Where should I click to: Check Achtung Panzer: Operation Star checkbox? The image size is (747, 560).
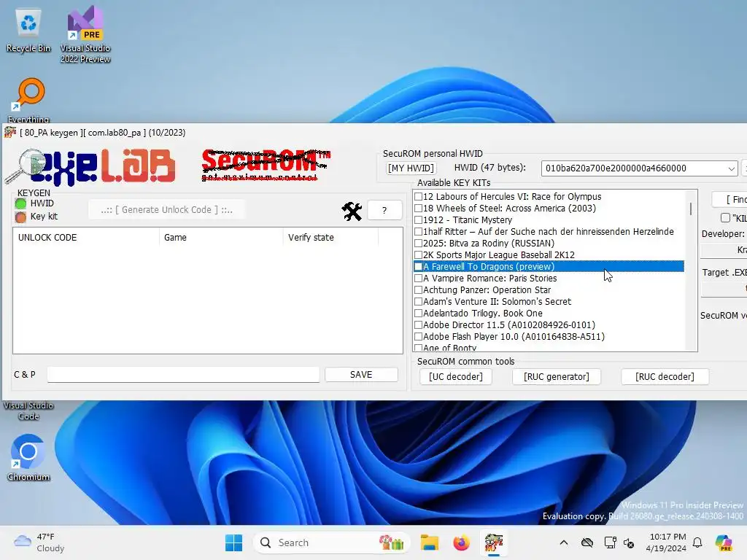click(x=418, y=289)
